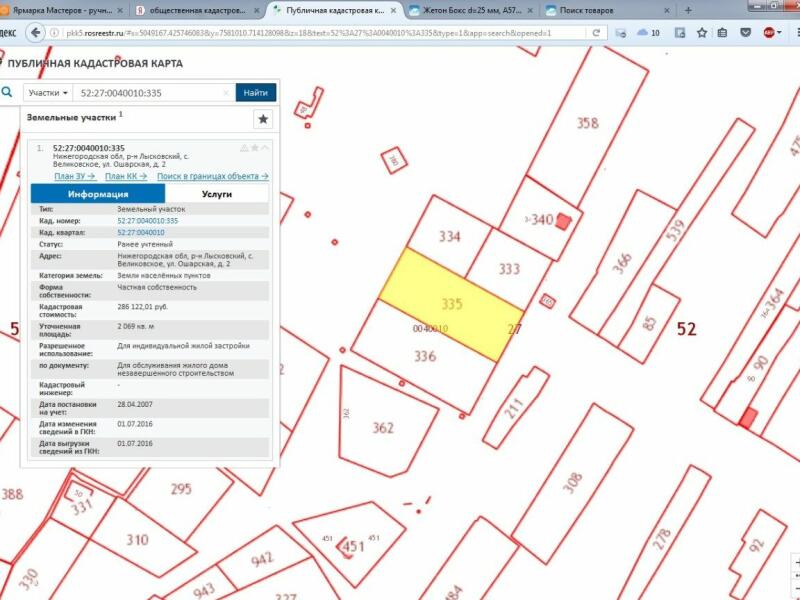Viewport: 800px width, 600px height.
Task: Switch to Ярмарка Мастеров browser tab
Action: tap(63, 10)
